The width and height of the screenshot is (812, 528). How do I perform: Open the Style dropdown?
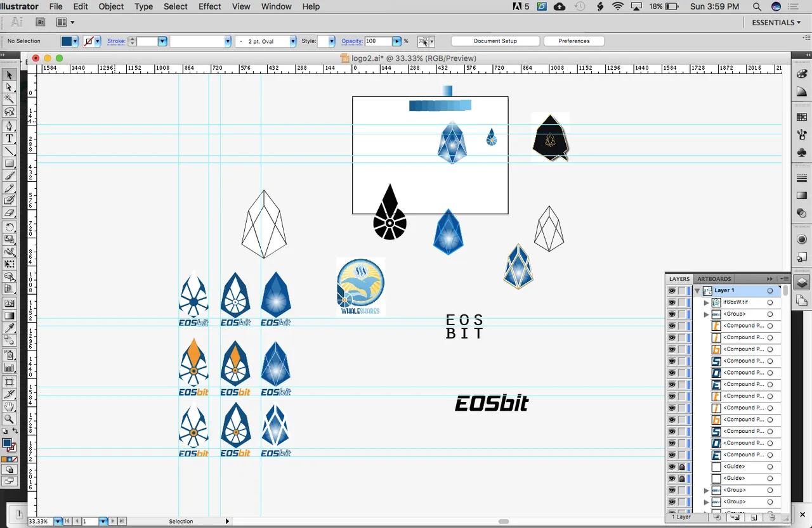coord(332,41)
